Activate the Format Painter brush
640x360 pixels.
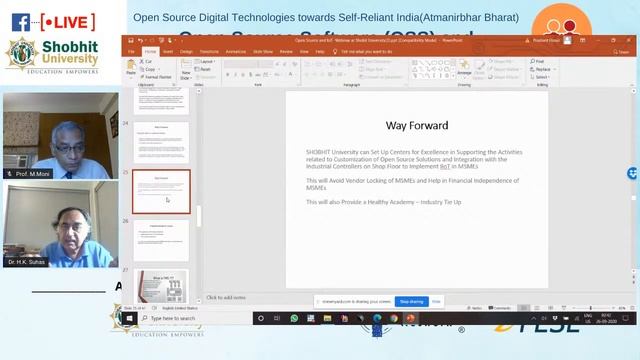point(156,77)
